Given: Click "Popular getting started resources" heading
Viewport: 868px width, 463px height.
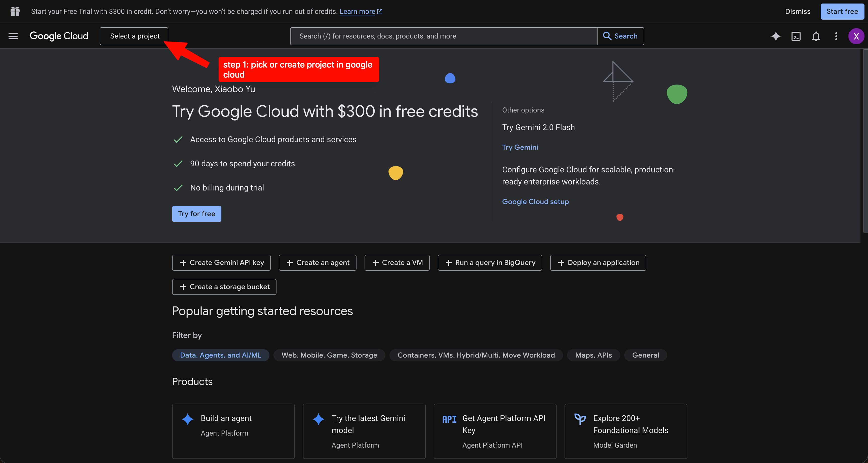Looking at the screenshot, I should pos(262,311).
